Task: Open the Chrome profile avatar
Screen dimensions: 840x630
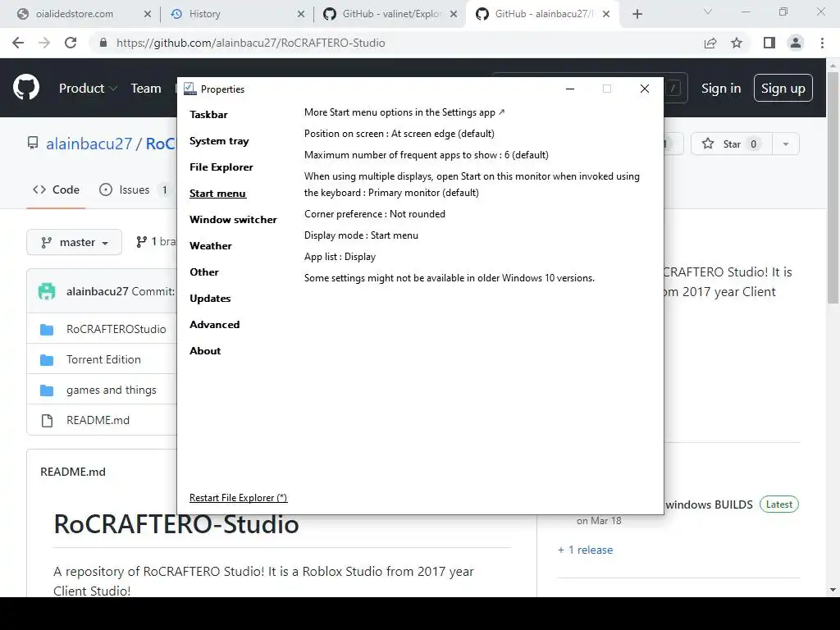Action: click(x=796, y=43)
